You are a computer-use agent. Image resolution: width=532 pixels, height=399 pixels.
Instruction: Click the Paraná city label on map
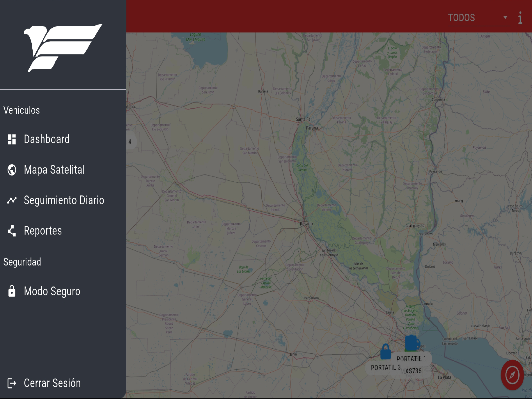[312, 128]
